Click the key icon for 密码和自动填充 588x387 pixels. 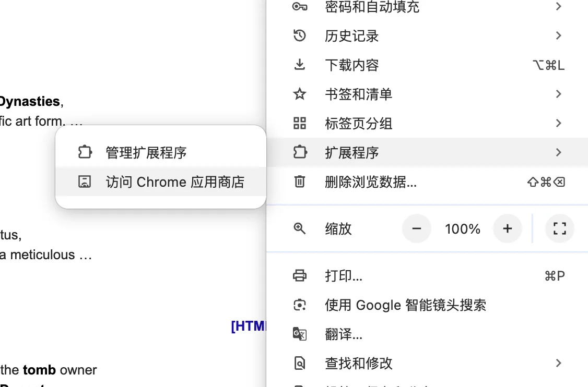300,7
